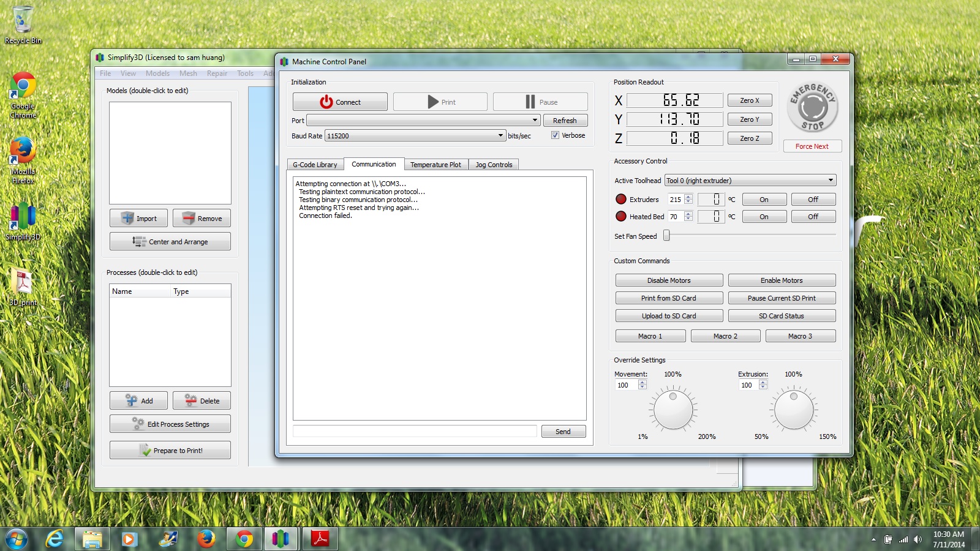Click the Disable Motors button
The image size is (980, 551).
(669, 280)
